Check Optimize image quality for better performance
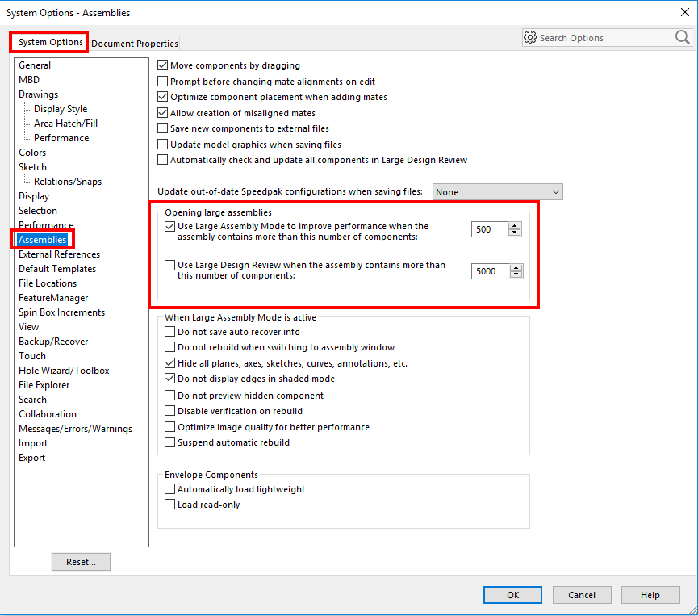The height and width of the screenshot is (616, 698). pos(169,427)
